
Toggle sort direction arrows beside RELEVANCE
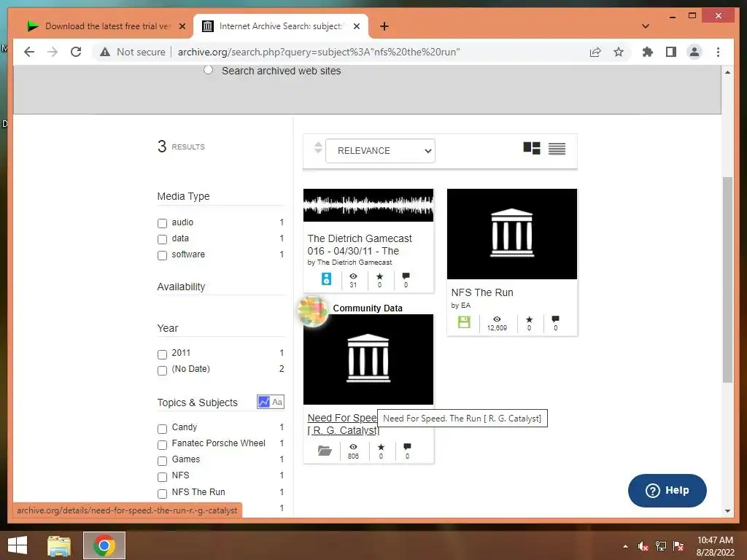tap(318, 148)
